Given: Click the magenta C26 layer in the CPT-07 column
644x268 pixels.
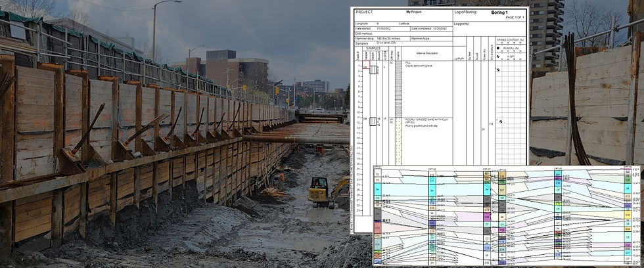Looking at the screenshot, I should tap(487, 217).
